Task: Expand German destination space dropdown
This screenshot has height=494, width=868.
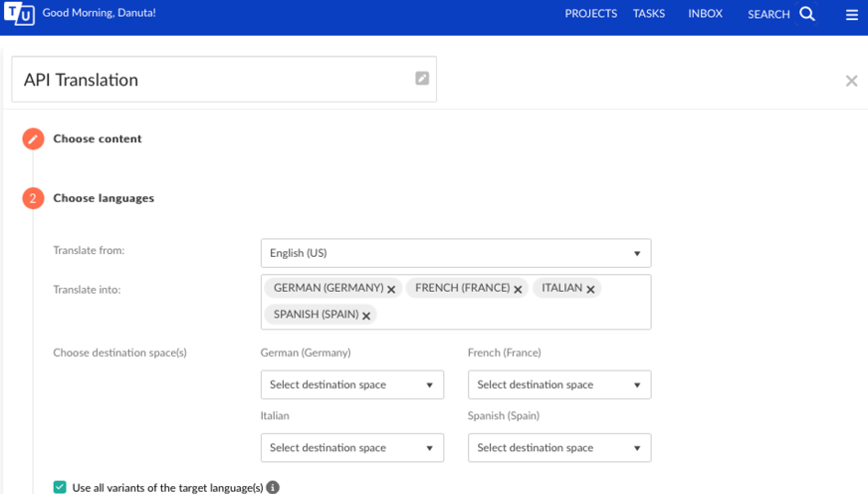Action: 351,384
